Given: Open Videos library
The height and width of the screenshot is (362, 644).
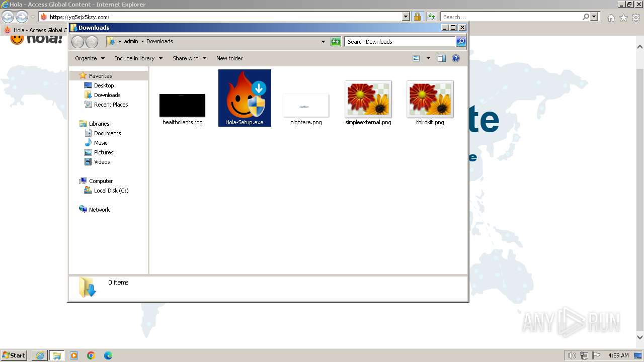Looking at the screenshot, I should [102, 162].
